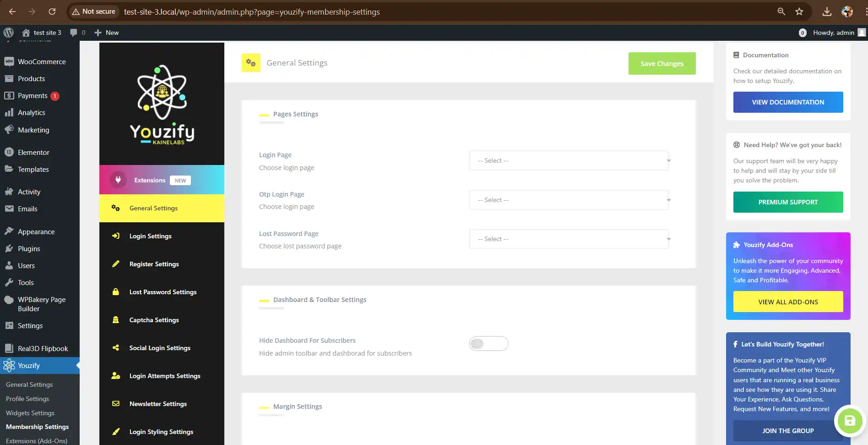Viewport: 868px width, 445px height.
Task: Open Login Attempts Settings tab
Action: pyautogui.click(x=162, y=376)
